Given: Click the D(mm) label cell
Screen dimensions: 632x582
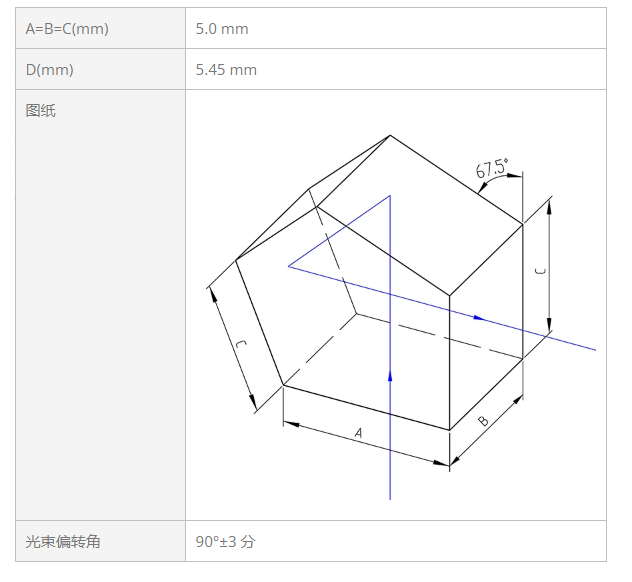Looking at the screenshot, I should coord(100,69).
